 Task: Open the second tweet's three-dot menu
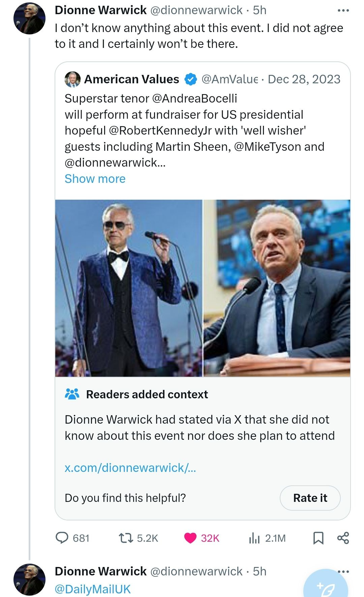[x=343, y=571]
